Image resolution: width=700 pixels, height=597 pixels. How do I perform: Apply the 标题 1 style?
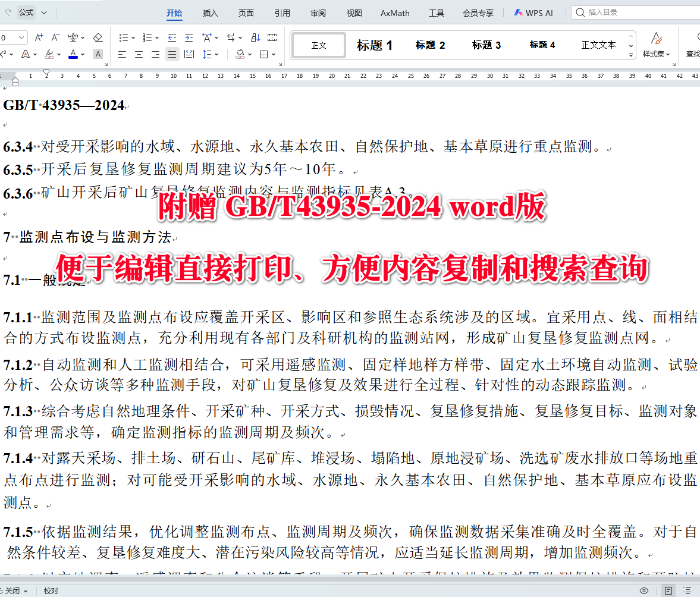point(375,45)
